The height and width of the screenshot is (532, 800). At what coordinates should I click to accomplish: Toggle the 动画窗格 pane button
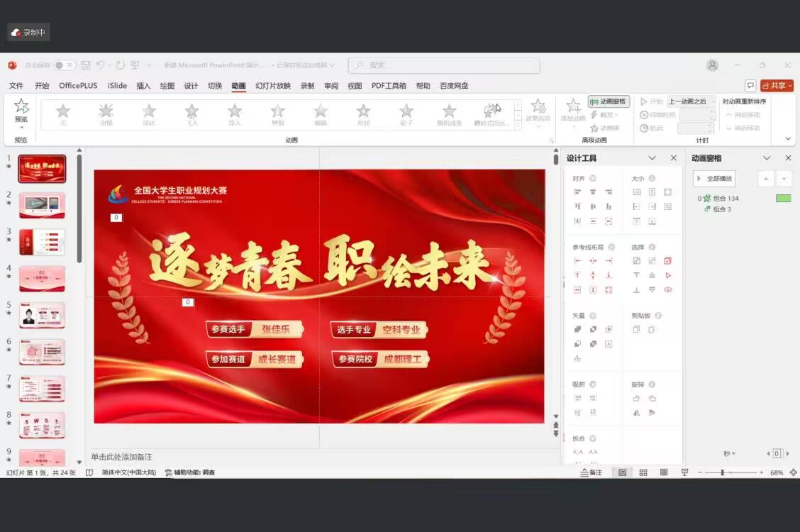pos(609,101)
